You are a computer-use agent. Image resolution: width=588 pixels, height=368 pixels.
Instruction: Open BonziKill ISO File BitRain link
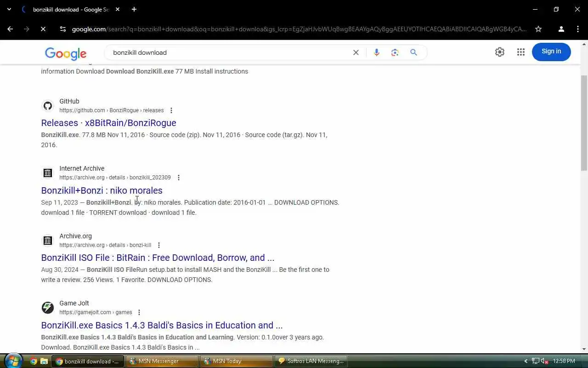tap(158, 258)
